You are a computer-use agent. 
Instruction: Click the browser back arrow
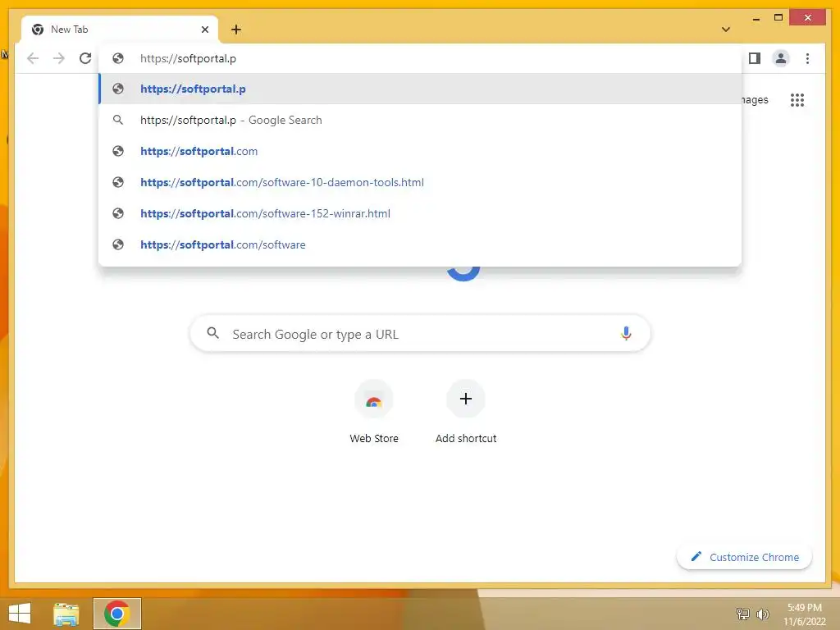(x=33, y=58)
